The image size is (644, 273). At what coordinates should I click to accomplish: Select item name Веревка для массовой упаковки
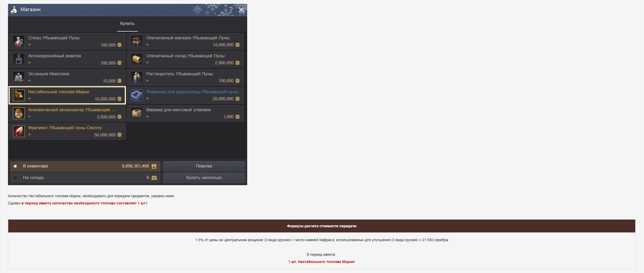click(179, 110)
